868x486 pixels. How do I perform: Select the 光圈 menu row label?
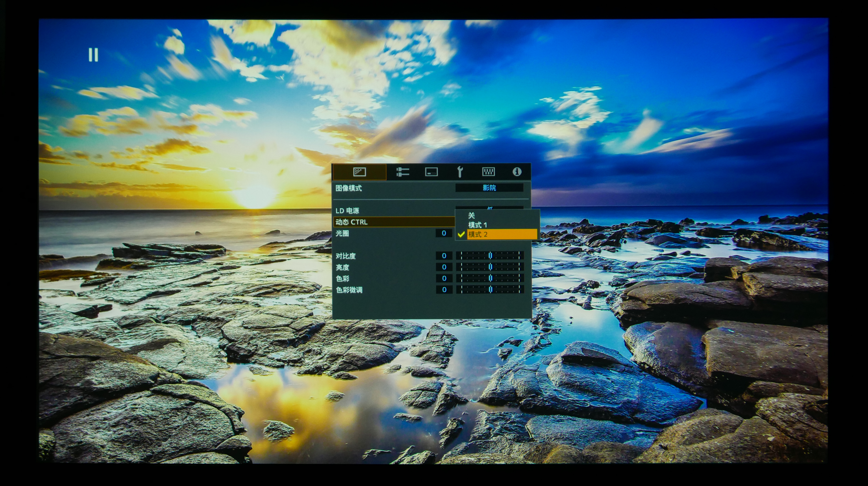point(342,233)
